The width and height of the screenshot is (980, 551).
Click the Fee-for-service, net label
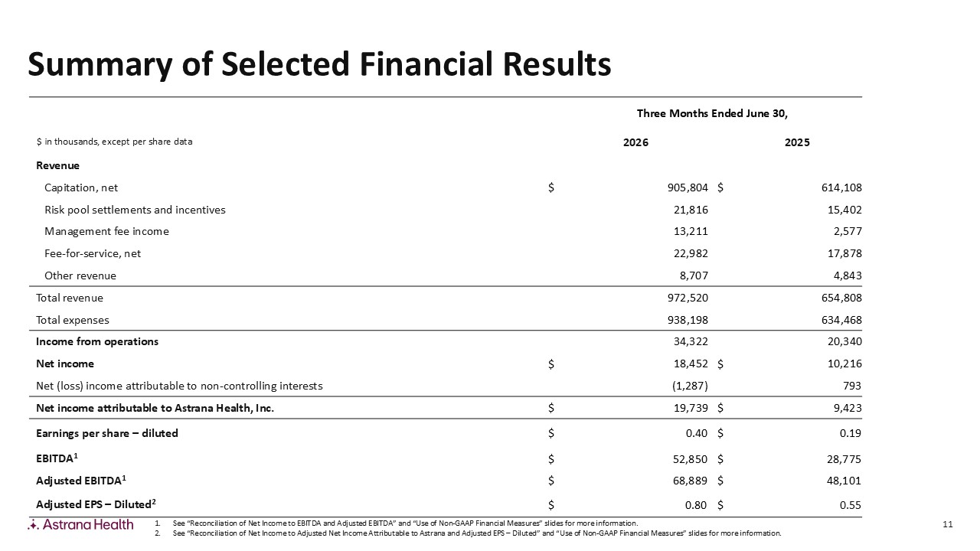coord(93,253)
